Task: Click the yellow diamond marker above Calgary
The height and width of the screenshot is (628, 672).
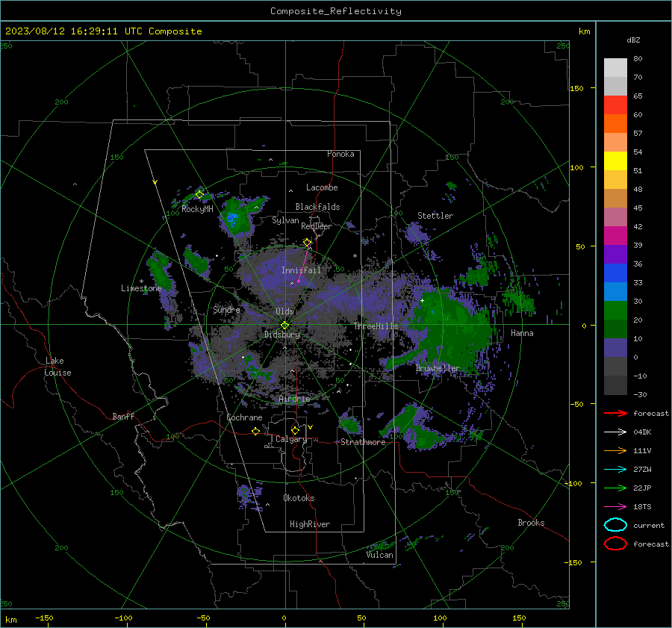Action: pyautogui.click(x=295, y=430)
